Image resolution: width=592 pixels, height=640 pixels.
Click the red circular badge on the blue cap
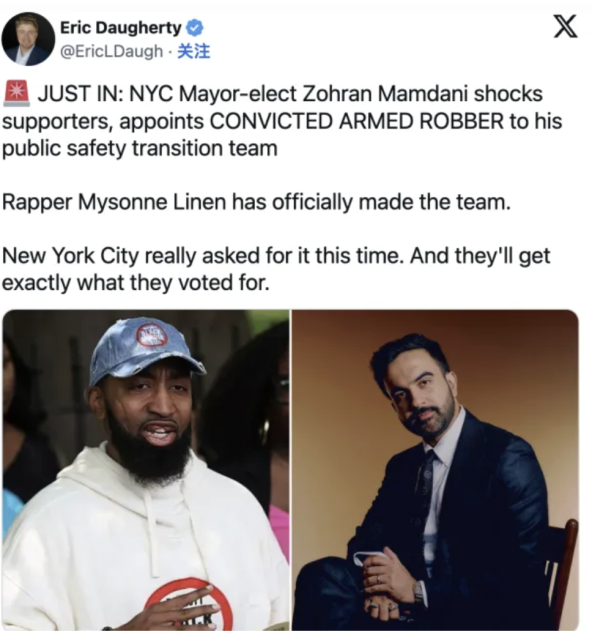(152, 336)
